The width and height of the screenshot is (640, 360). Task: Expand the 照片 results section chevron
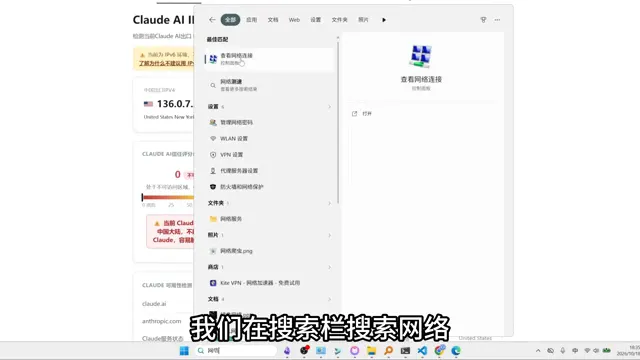(329, 235)
